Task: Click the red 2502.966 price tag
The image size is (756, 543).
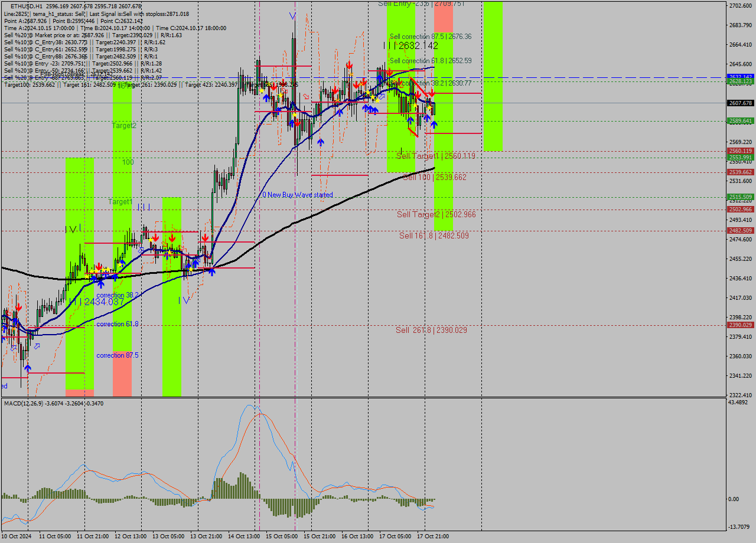Action: click(740, 210)
